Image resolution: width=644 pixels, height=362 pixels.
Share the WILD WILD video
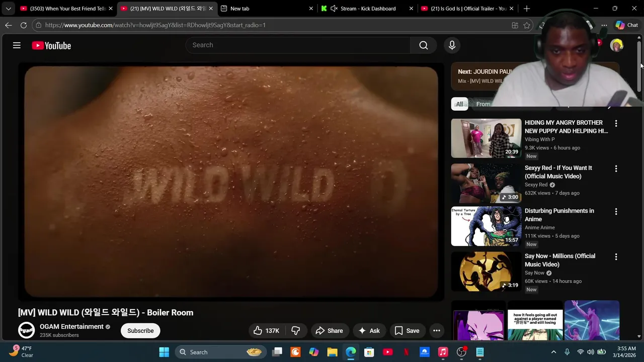pyautogui.click(x=329, y=330)
